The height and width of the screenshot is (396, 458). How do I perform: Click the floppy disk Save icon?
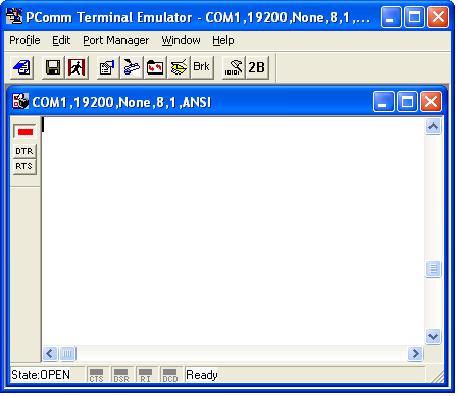[53, 68]
